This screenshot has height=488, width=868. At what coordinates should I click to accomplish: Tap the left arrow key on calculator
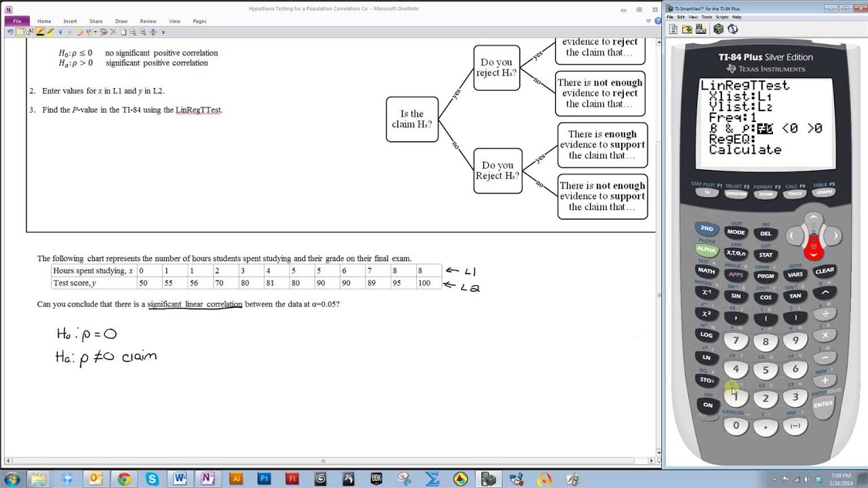[x=793, y=236]
